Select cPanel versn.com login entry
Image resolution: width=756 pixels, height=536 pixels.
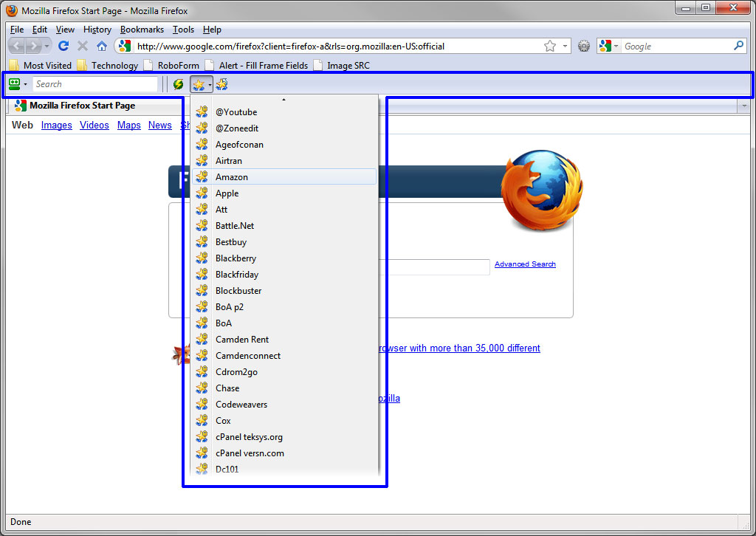(x=284, y=453)
